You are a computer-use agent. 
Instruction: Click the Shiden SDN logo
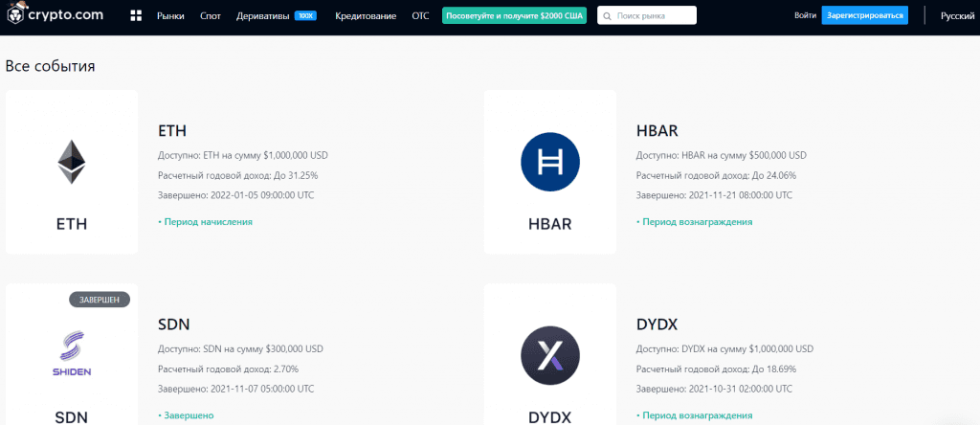pos(71,354)
